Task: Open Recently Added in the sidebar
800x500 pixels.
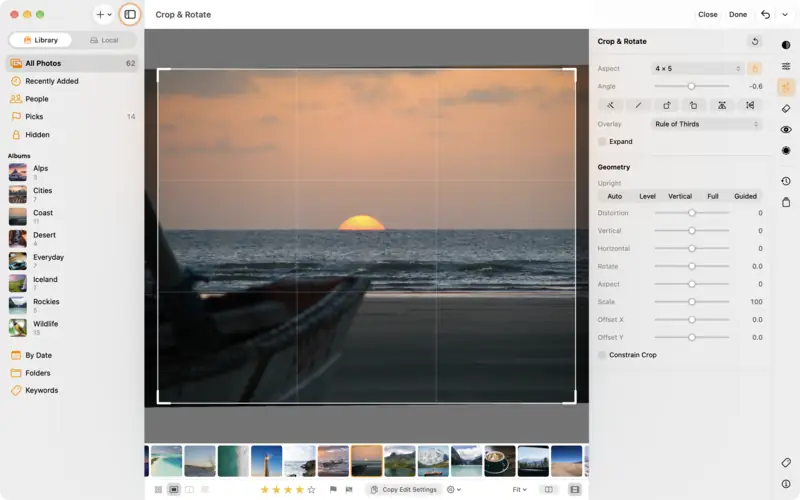Action: [72, 81]
